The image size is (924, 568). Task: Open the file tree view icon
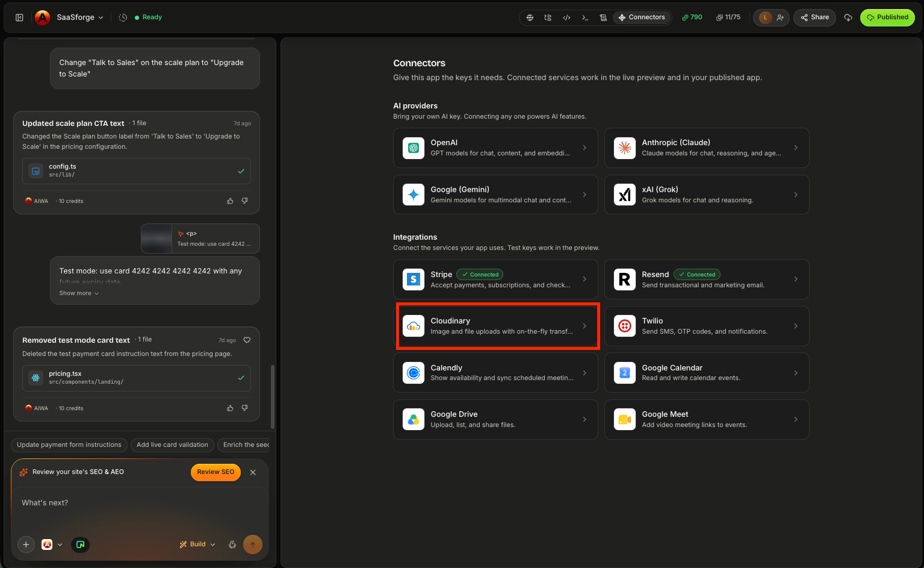click(x=548, y=17)
